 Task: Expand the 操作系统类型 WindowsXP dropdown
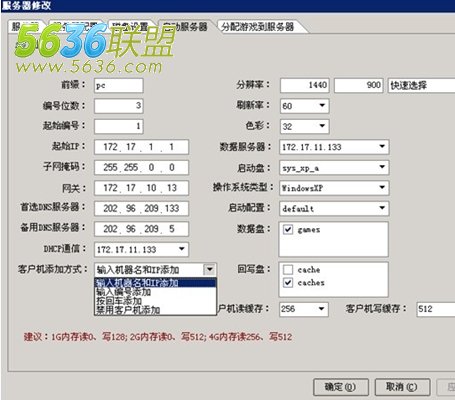(334, 188)
